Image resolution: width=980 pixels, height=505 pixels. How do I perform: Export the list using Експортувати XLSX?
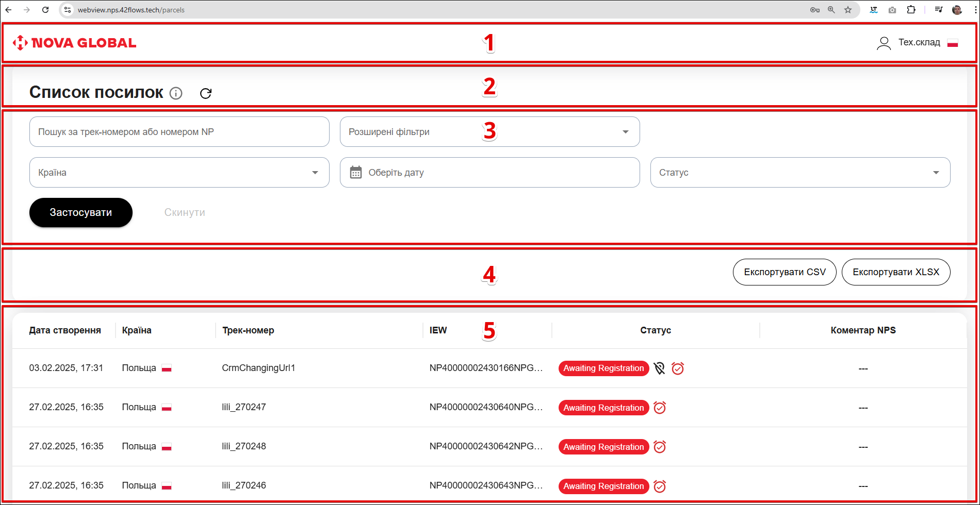coord(896,272)
